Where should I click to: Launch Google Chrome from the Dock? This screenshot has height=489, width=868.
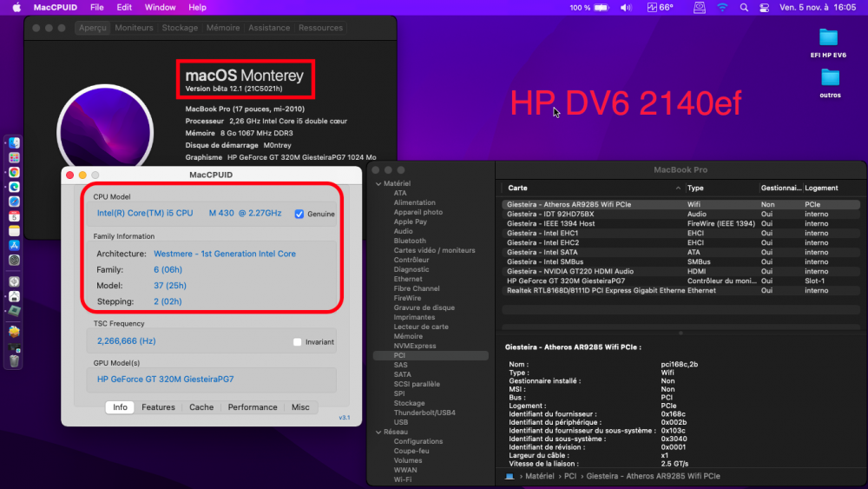[x=15, y=173]
